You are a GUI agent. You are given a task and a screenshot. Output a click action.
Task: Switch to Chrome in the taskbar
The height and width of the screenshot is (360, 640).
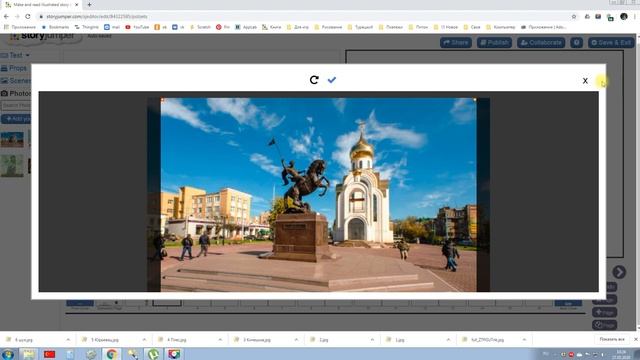[111, 354]
